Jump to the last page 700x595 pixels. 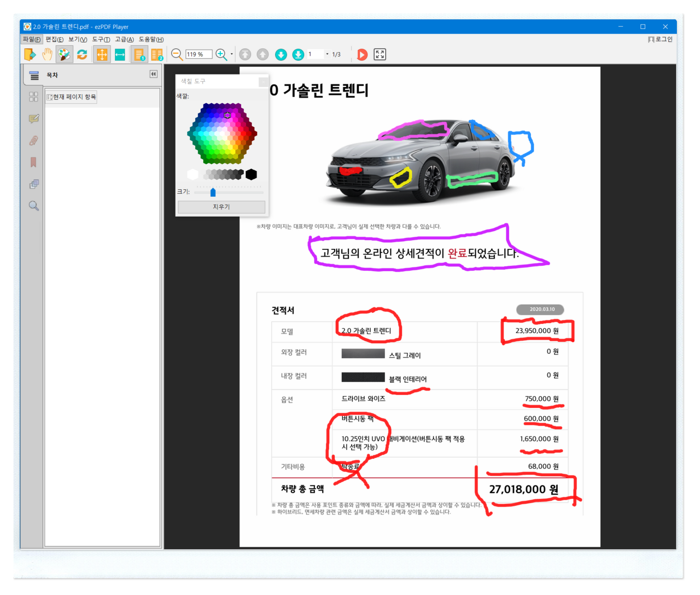click(298, 54)
